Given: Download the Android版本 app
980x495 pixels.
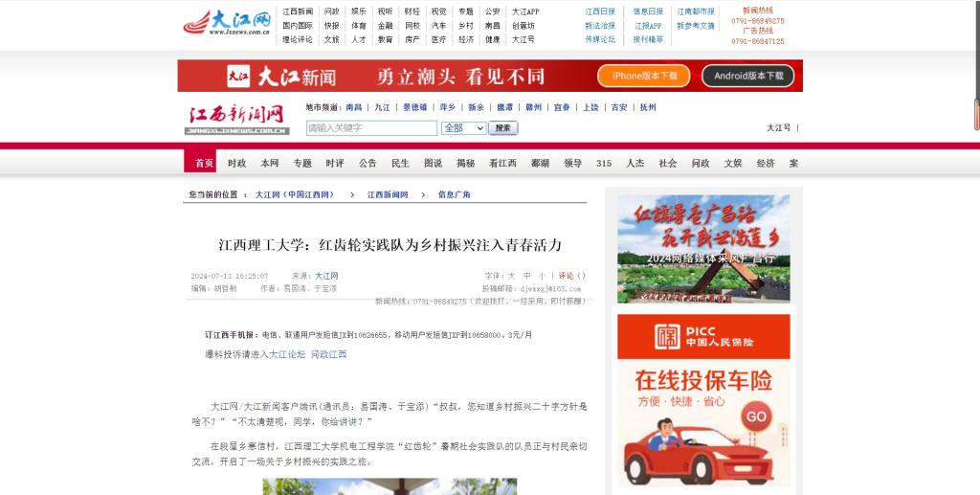Looking at the screenshot, I should point(748,76).
